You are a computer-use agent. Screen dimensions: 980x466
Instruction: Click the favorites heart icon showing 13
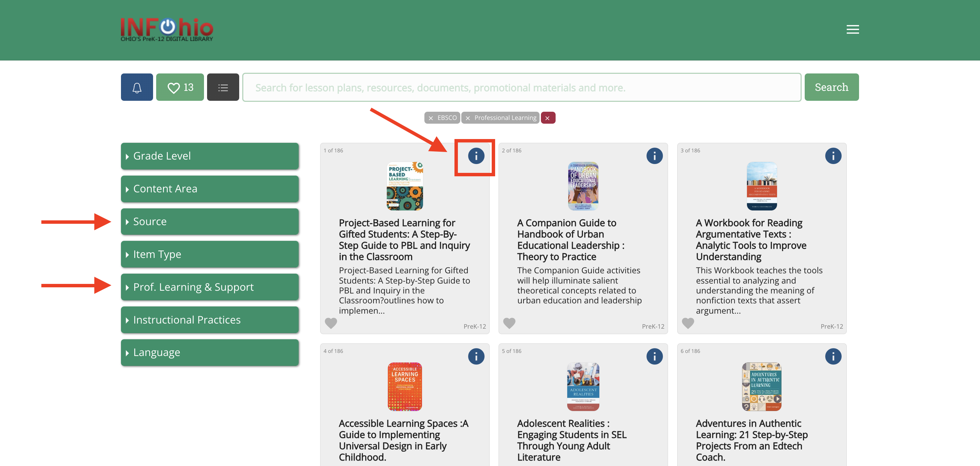coord(180,87)
